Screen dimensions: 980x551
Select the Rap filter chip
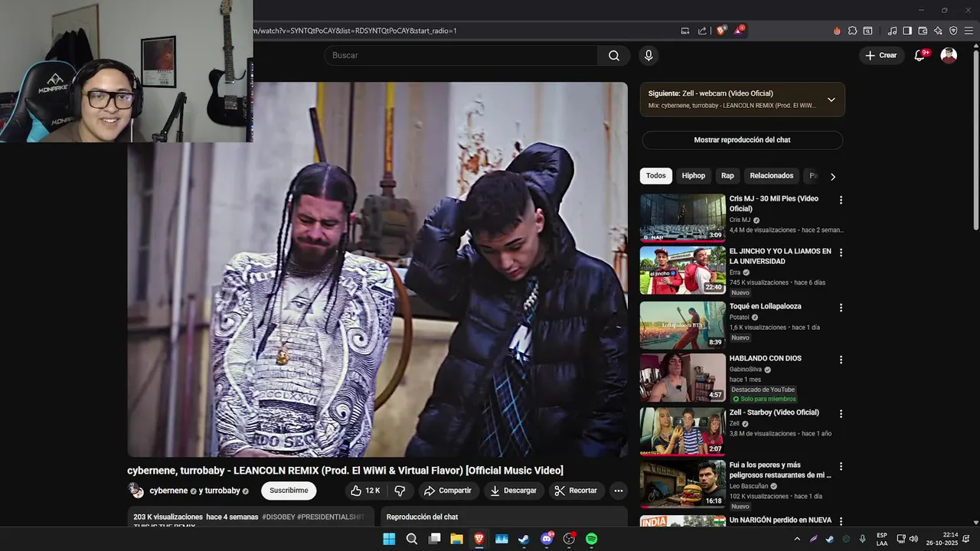[x=727, y=175]
